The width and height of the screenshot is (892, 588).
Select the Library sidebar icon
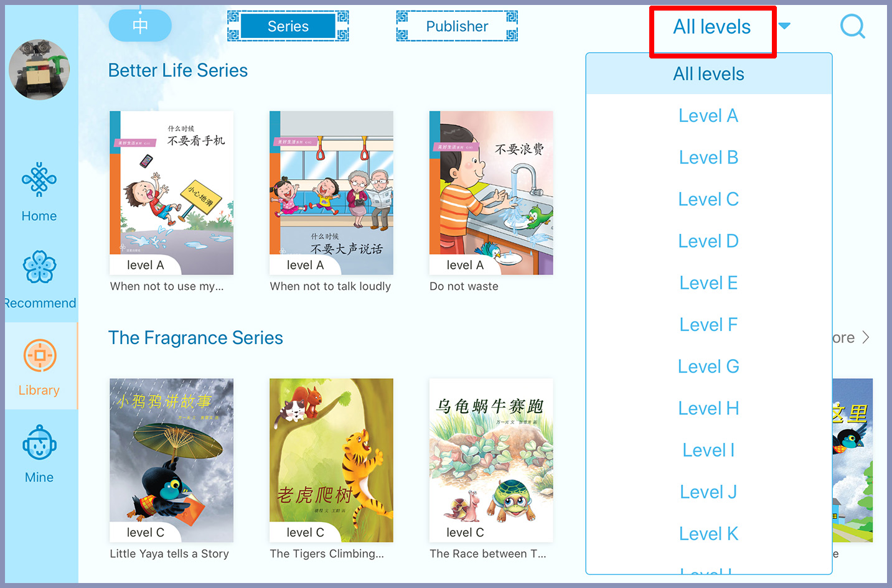click(40, 356)
